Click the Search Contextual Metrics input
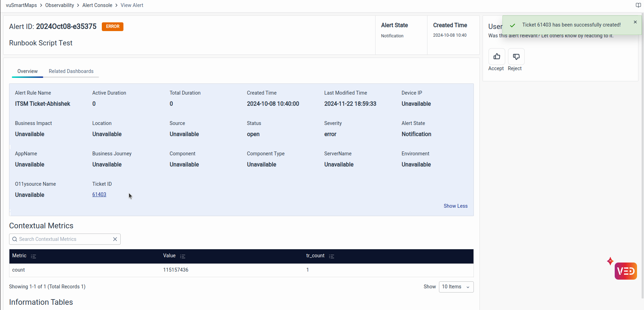 tap(63, 239)
